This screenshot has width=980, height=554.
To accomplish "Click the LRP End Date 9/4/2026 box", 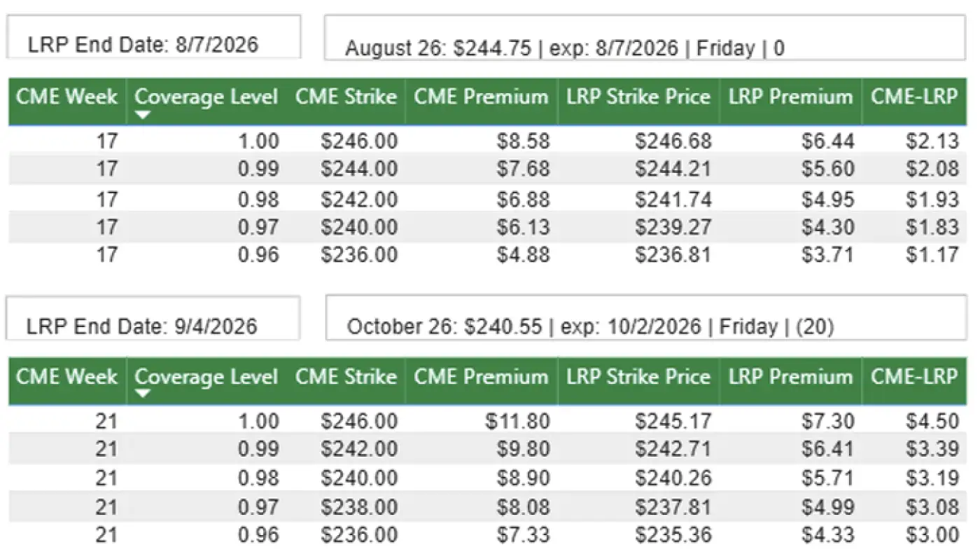I will coord(153,319).
